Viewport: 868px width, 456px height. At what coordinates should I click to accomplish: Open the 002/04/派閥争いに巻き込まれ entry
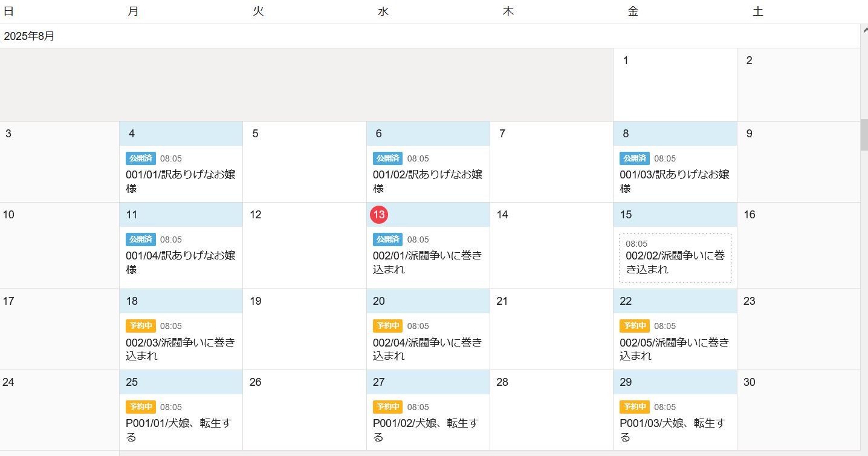pyautogui.click(x=427, y=349)
